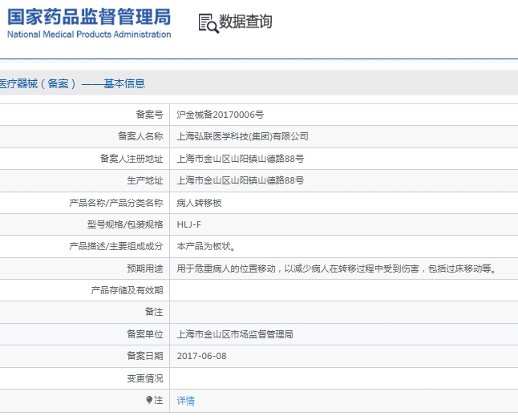Select 上海市金山区市场监督管理局 value

(235, 334)
